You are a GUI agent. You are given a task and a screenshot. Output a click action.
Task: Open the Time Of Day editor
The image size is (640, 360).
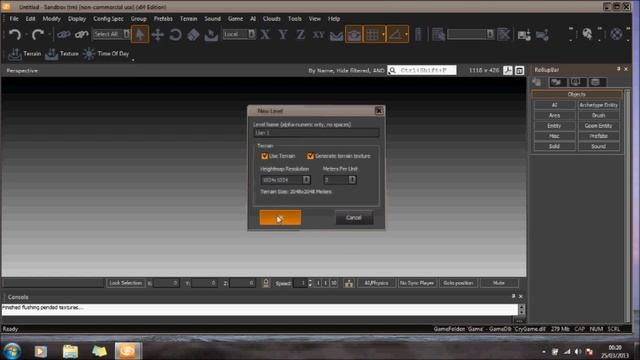coord(106,54)
